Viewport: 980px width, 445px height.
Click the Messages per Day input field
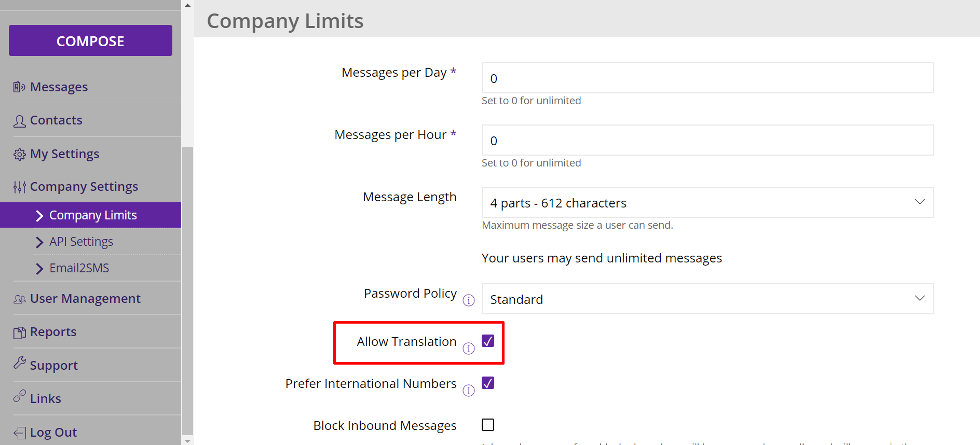(x=707, y=78)
